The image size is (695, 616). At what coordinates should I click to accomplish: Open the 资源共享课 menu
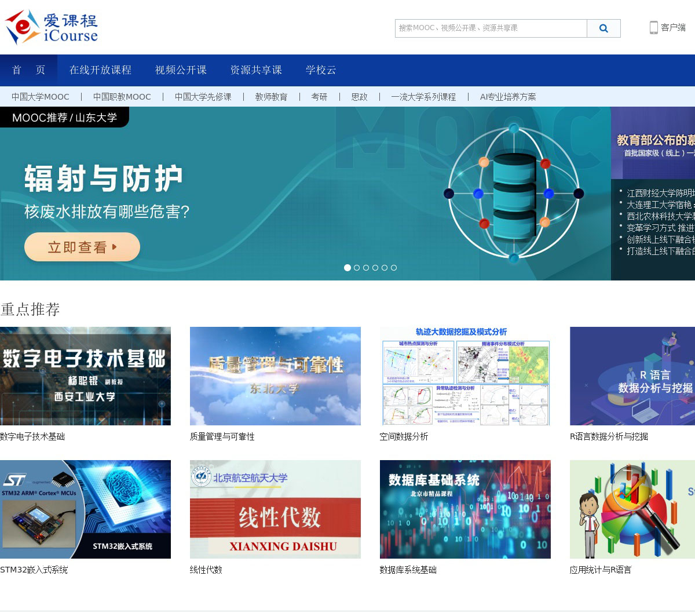(x=256, y=70)
